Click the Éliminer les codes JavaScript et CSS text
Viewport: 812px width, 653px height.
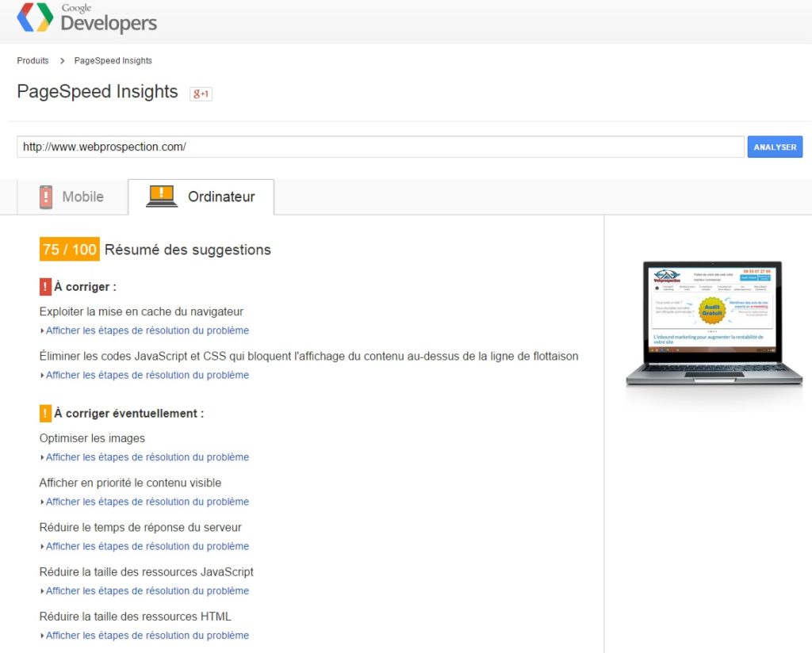(308, 356)
